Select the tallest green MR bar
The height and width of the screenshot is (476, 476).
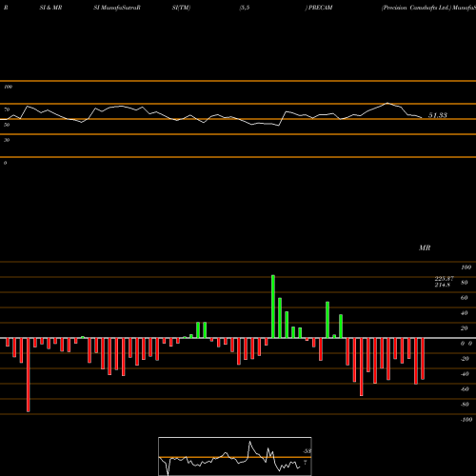click(x=273, y=307)
